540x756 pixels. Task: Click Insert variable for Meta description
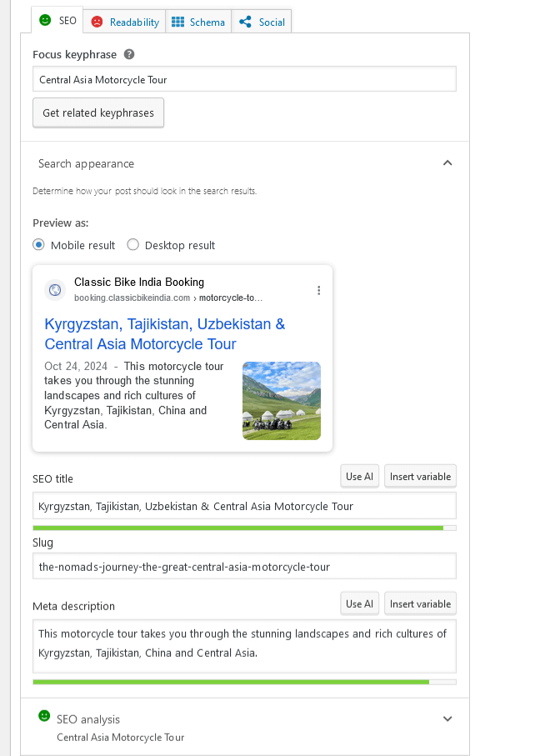420,604
